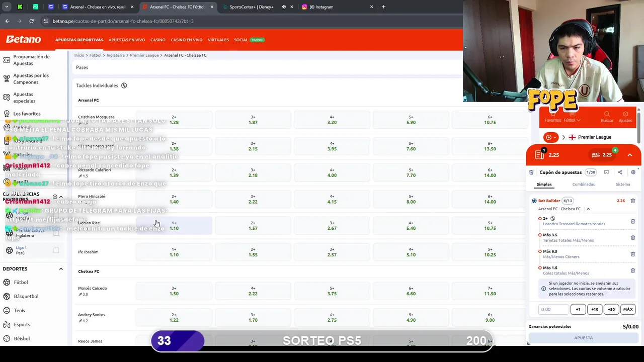
Task: Remove Más 1.5 Goles totales selection
Action: (x=633, y=270)
